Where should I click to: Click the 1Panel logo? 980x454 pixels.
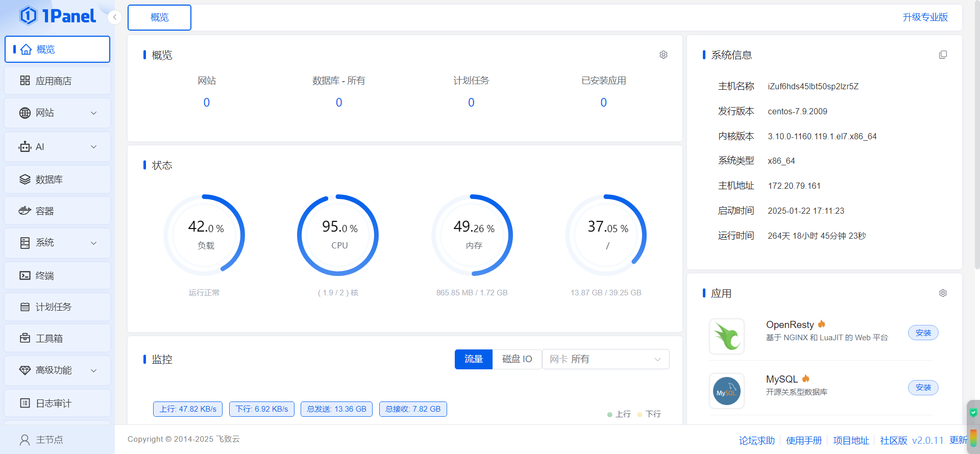(x=58, y=16)
